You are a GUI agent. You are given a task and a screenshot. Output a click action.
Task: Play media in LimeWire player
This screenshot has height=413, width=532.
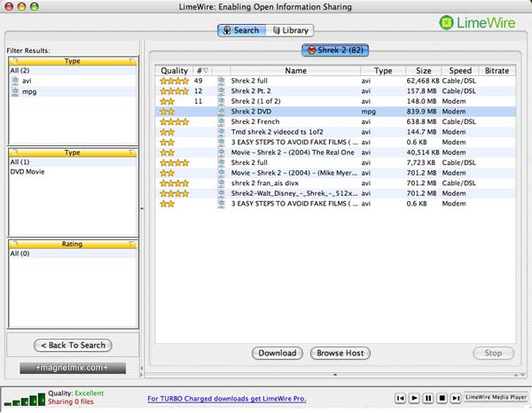414,398
